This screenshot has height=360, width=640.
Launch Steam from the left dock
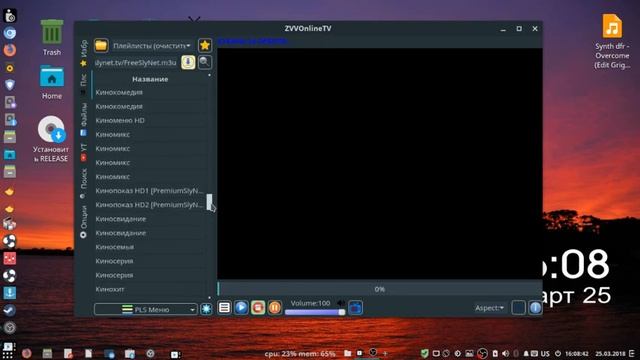10,310
